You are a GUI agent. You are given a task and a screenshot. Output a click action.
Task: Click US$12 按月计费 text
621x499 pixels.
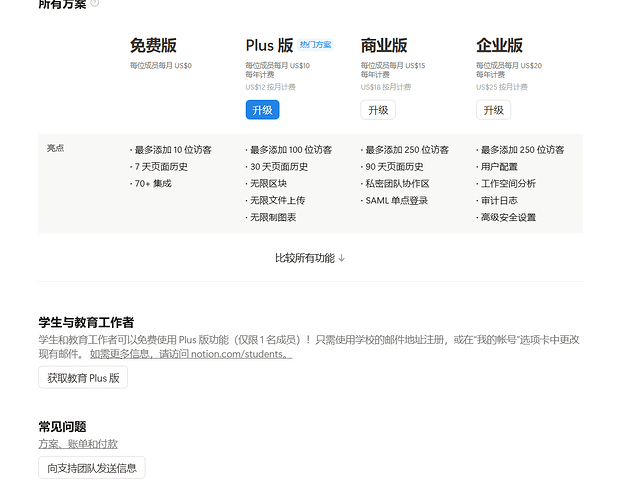(270, 87)
